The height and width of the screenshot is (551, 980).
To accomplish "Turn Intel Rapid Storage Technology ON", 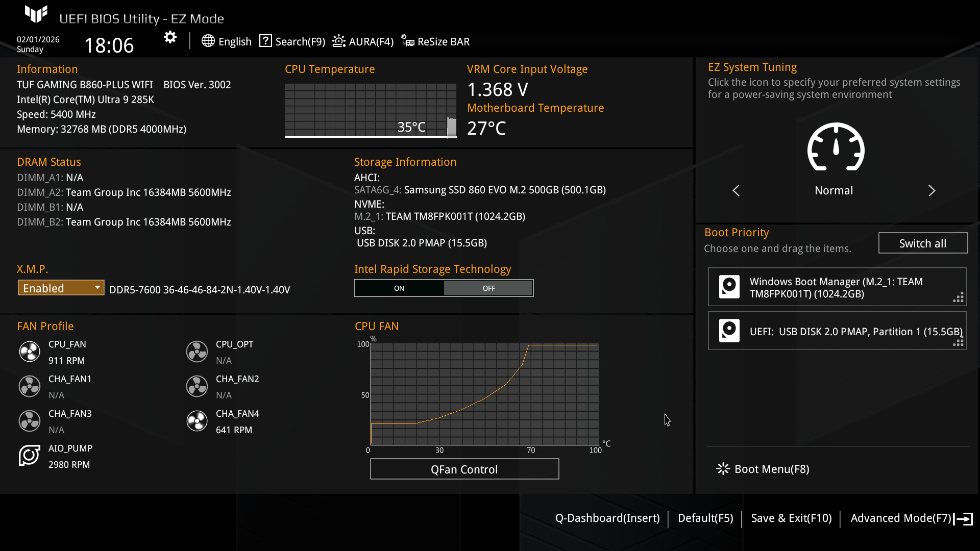I will coord(399,288).
